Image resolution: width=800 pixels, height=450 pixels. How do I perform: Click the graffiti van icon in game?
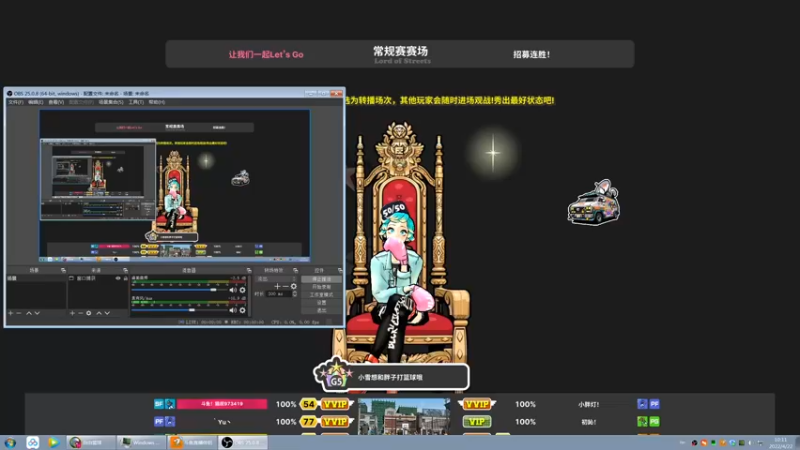coord(594,202)
